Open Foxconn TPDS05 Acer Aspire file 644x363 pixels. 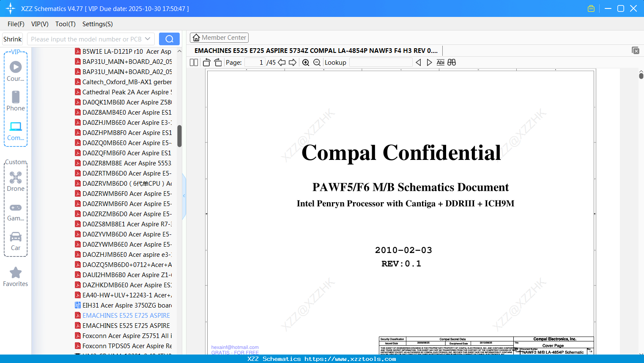123,346
